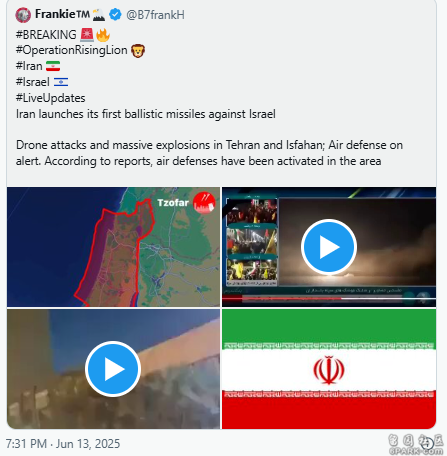Play the Iranian TV missile launch video
Viewport: 447px width, 456px height.
coord(329,247)
